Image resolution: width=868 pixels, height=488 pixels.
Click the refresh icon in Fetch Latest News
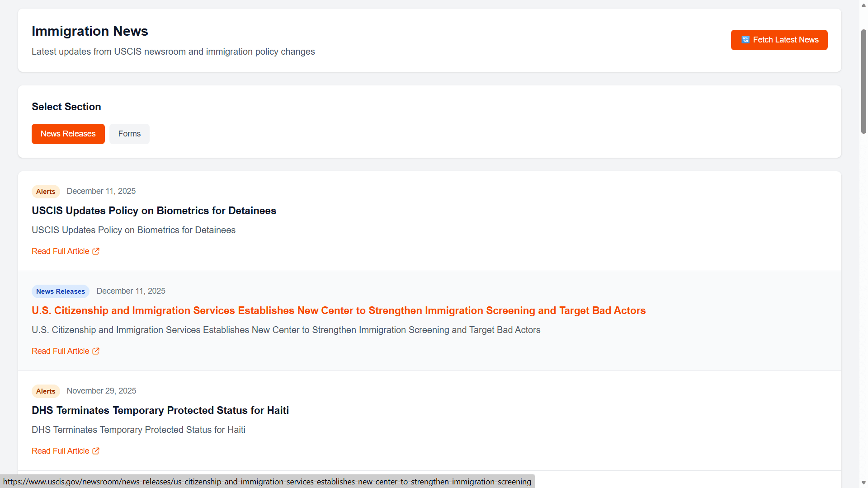click(x=745, y=40)
